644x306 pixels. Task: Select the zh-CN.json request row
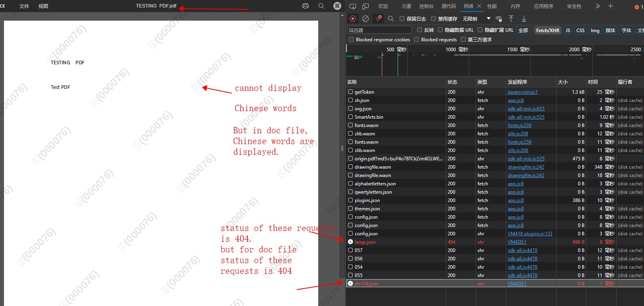click(495, 283)
